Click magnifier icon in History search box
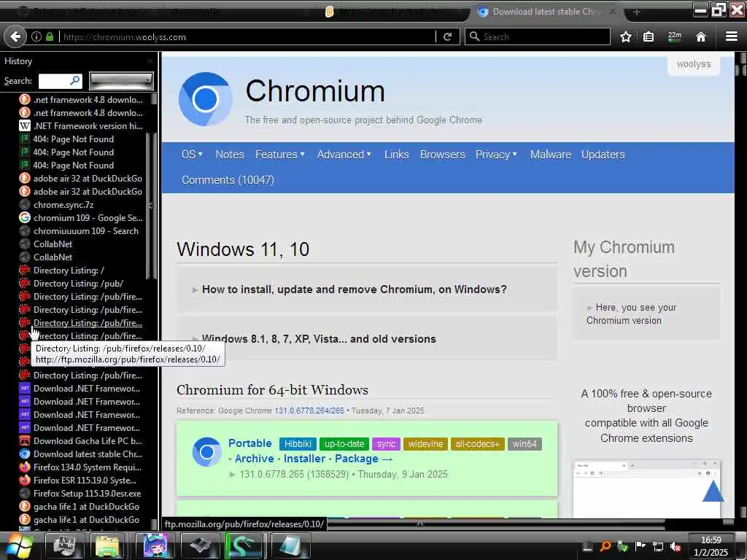Screen dimensions: 747x560 [75, 80]
